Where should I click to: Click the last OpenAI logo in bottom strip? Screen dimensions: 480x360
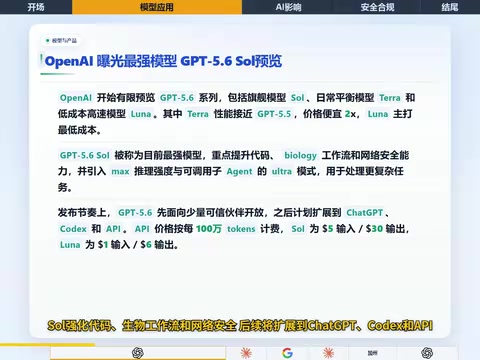pos(427,353)
